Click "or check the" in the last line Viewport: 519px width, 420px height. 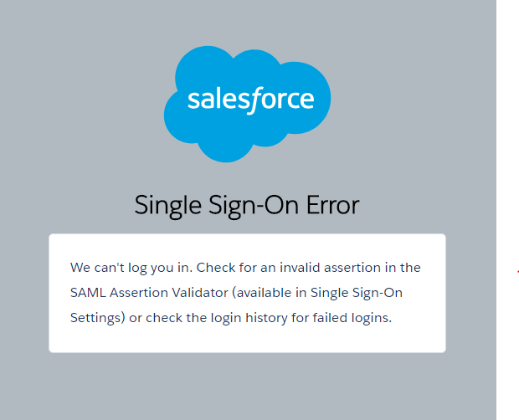(164, 318)
